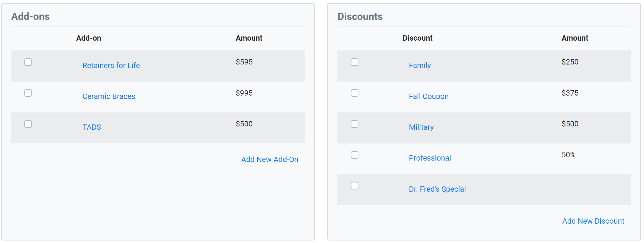The image size is (644, 243).
Task: Enable the Family discount checkbox
Action: 354,62
